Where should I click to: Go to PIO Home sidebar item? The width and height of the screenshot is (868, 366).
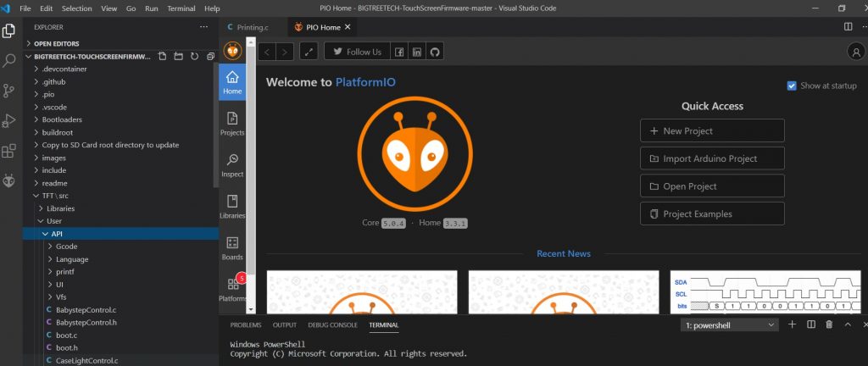coord(232,82)
